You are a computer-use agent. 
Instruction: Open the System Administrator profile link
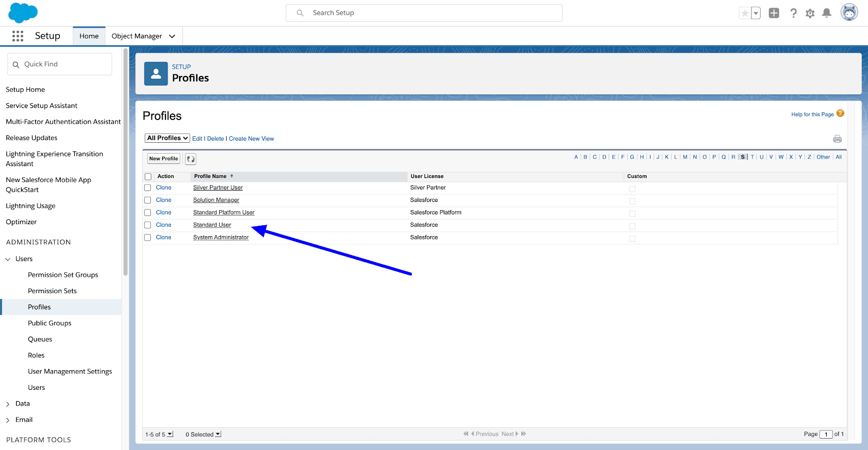(221, 238)
